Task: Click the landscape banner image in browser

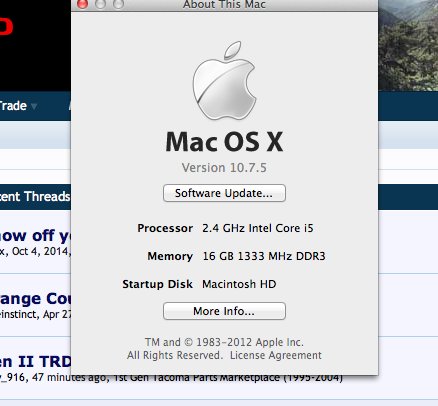Action: click(408, 45)
